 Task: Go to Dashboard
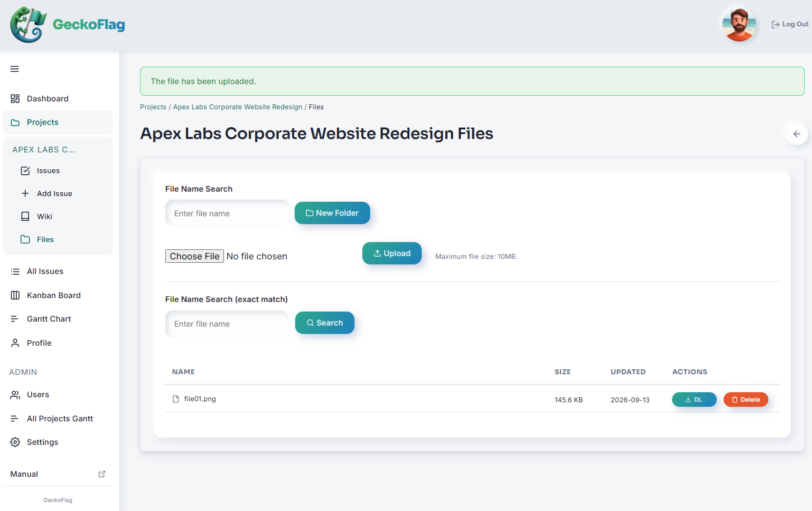pyautogui.click(x=58, y=99)
